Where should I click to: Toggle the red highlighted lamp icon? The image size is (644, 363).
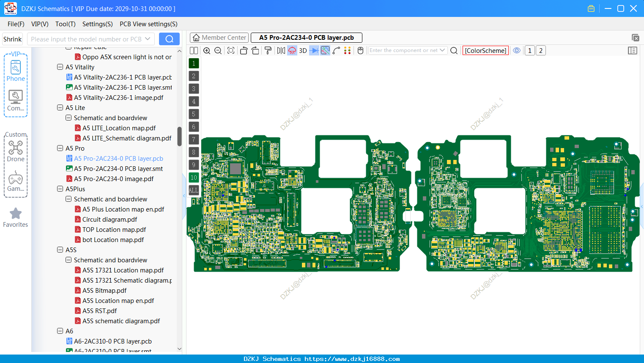click(292, 51)
